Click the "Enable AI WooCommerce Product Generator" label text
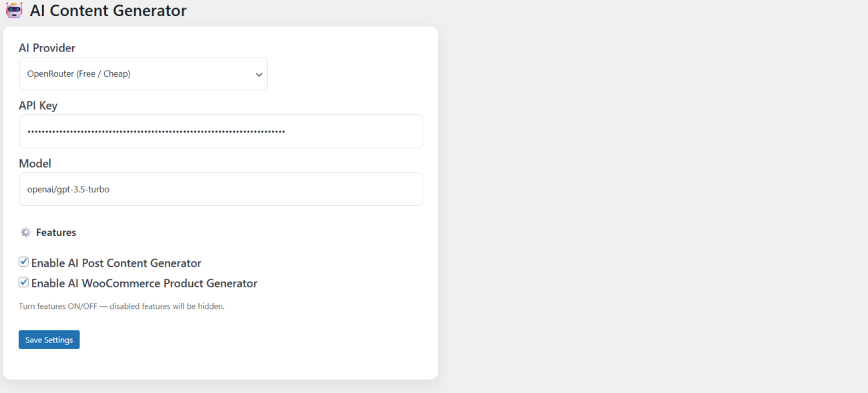The image size is (868, 393). [144, 283]
